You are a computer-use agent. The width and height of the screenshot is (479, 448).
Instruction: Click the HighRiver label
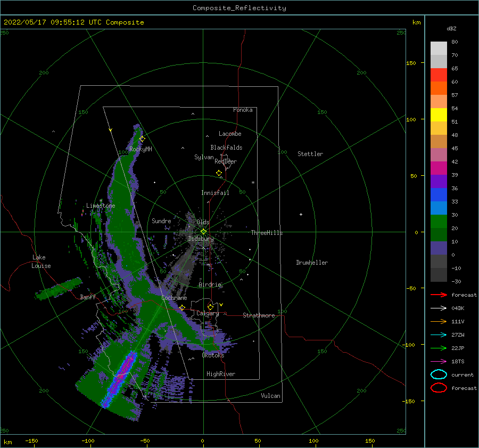tap(221, 374)
